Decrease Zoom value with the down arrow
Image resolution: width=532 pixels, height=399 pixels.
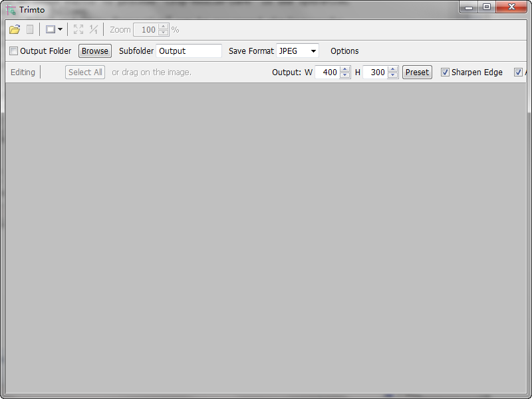pos(163,33)
